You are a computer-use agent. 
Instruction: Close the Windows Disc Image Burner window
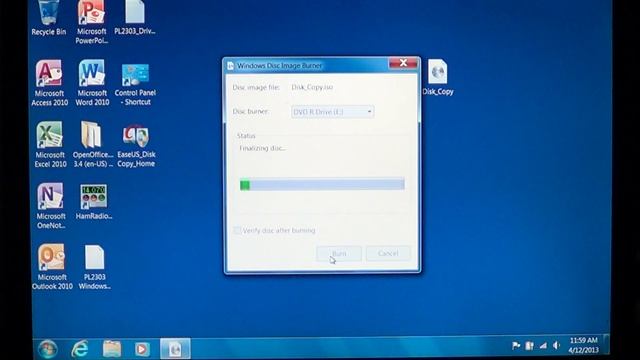click(x=403, y=63)
